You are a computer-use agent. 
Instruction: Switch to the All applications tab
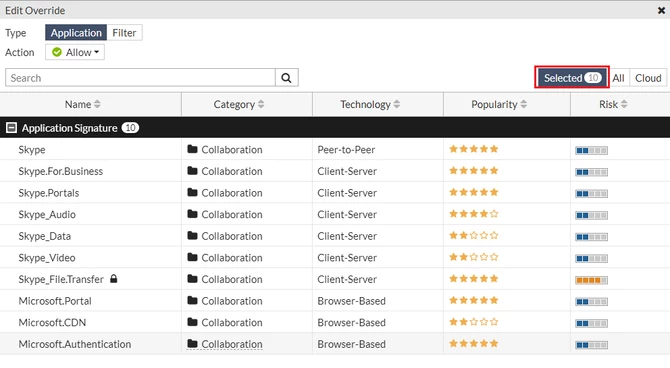click(x=618, y=78)
